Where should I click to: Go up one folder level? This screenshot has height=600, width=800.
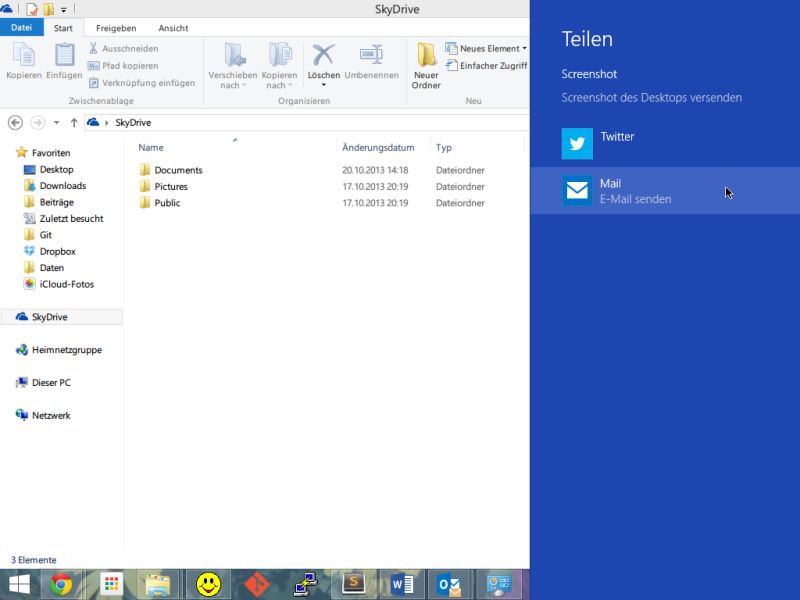pos(74,122)
